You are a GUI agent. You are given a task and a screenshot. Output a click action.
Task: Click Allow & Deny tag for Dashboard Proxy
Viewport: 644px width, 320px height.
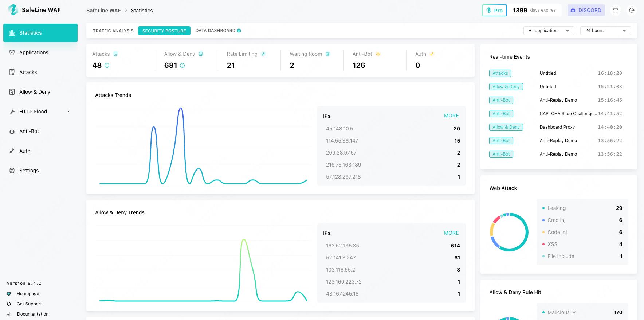pyautogui.click(x=506, y=127)
